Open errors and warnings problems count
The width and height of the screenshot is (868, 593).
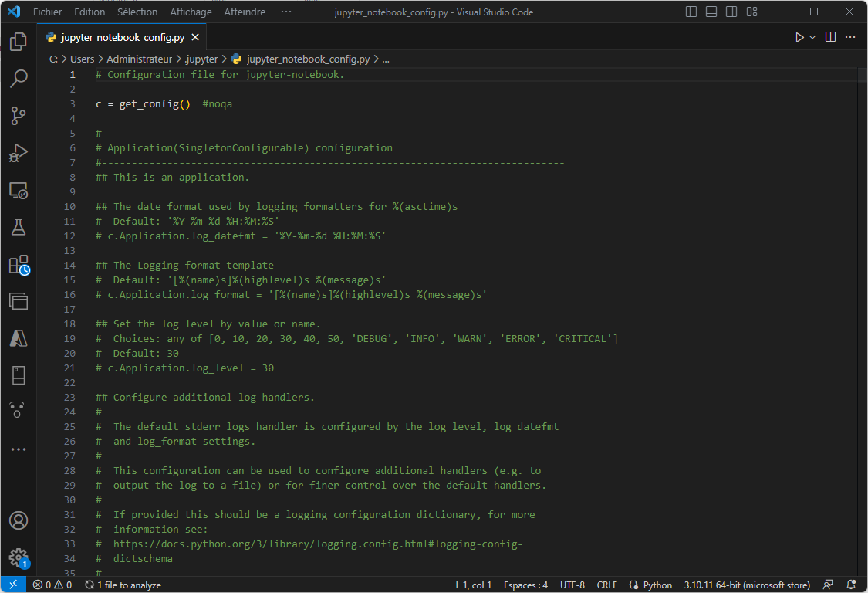tap(52, 585)
